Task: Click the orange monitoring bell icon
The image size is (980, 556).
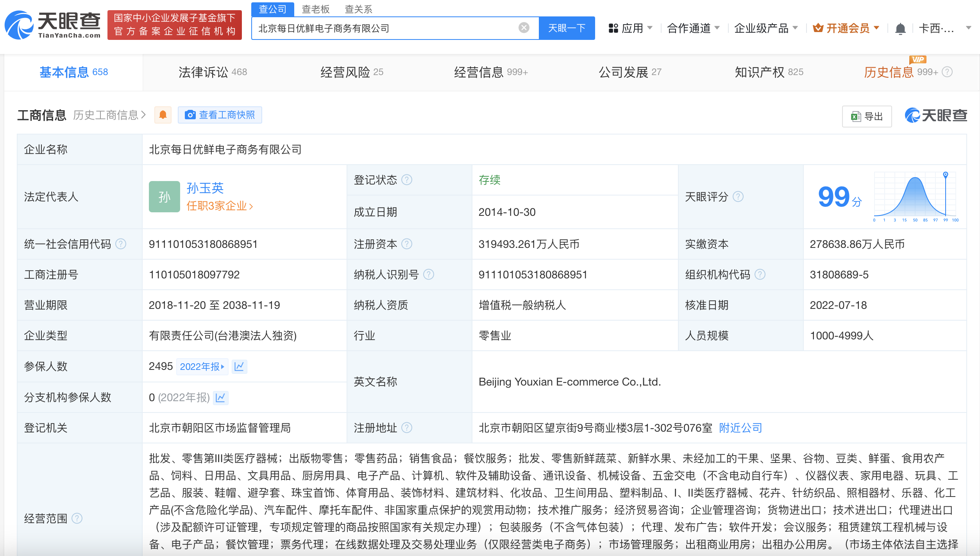Action: [x=163, y=115]
